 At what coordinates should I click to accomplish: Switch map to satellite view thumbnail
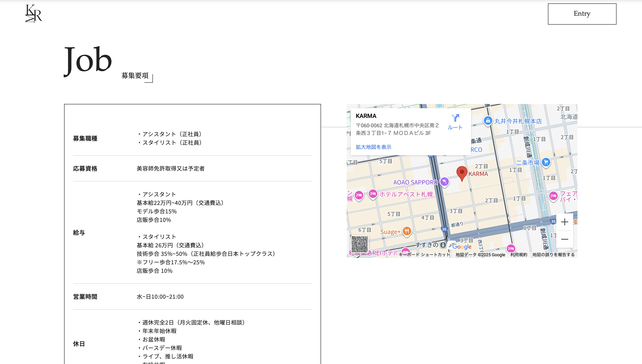(x=359, y=244)
